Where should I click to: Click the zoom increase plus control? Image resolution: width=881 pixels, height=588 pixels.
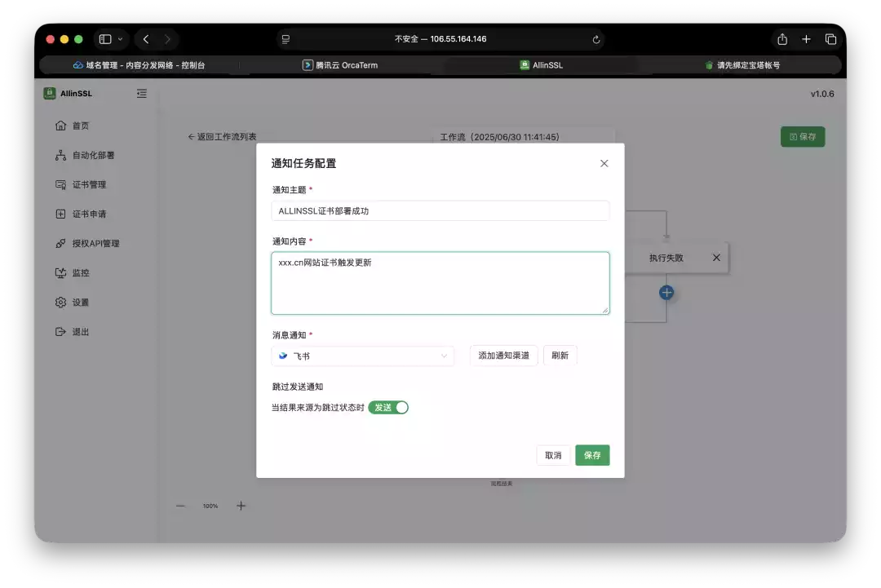coord(241,506)
